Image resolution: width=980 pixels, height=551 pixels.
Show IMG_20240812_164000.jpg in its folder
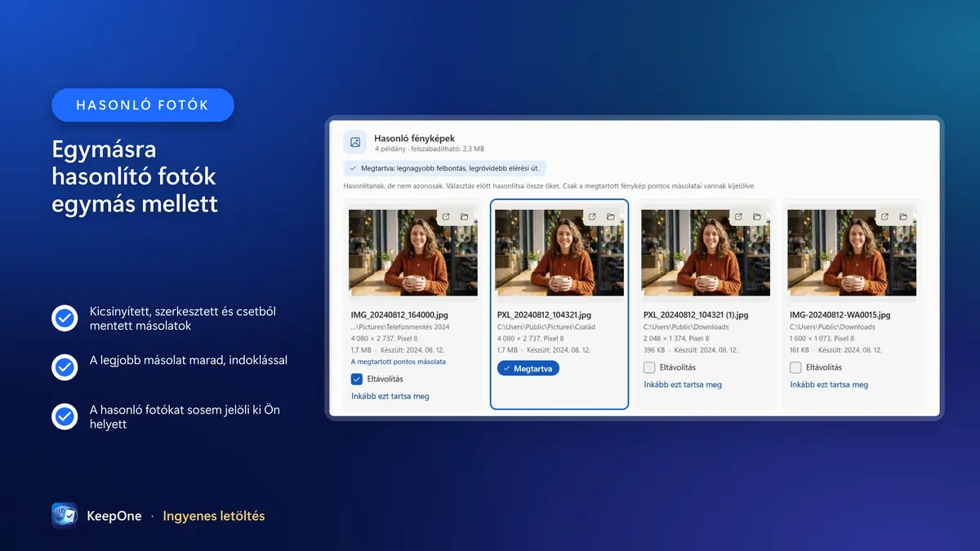pyautogui.click(x=464, y=216)
